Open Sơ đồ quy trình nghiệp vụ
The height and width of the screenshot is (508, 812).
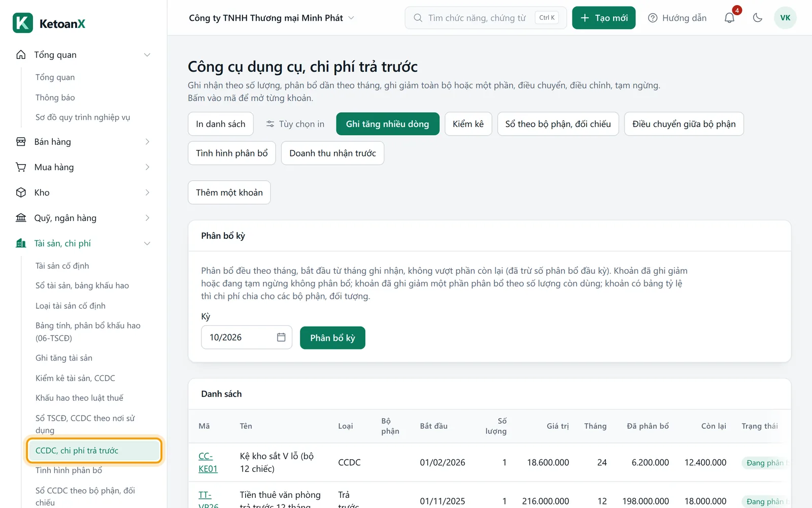point(83,117)
